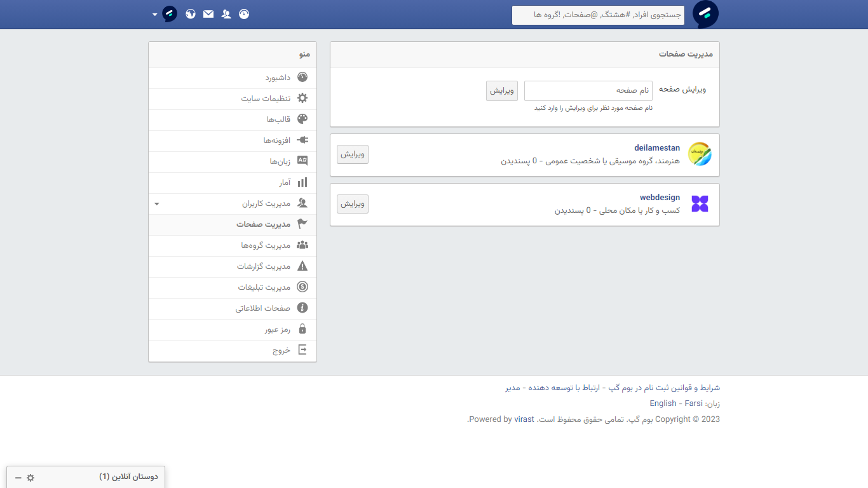Click the site logo next to search box

[x=705, y=14]
